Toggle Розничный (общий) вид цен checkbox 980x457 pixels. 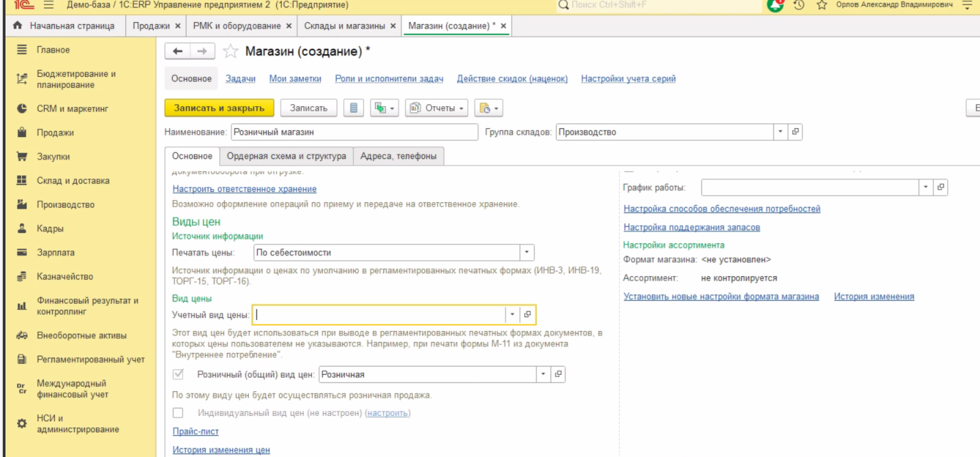(178, 375)
